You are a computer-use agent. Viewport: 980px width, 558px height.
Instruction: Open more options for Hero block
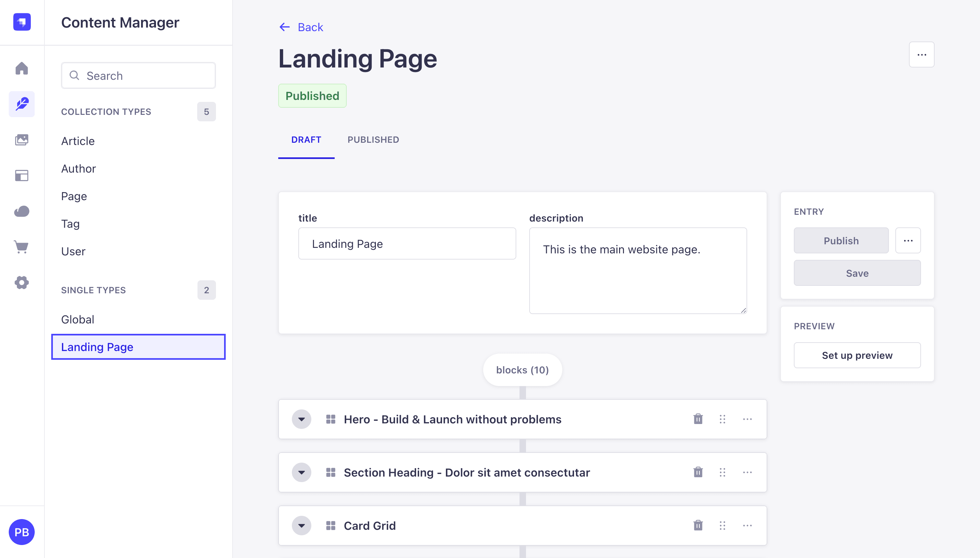[747, 419]
